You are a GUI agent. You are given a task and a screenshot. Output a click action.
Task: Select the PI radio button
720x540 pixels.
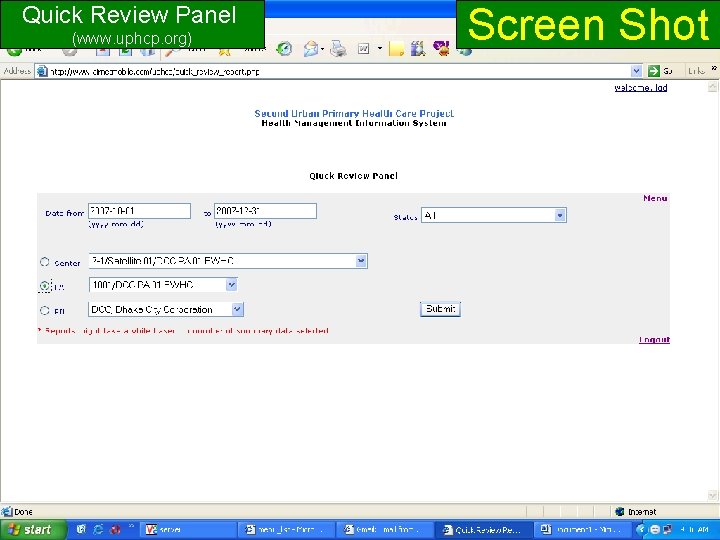(45, 310)
